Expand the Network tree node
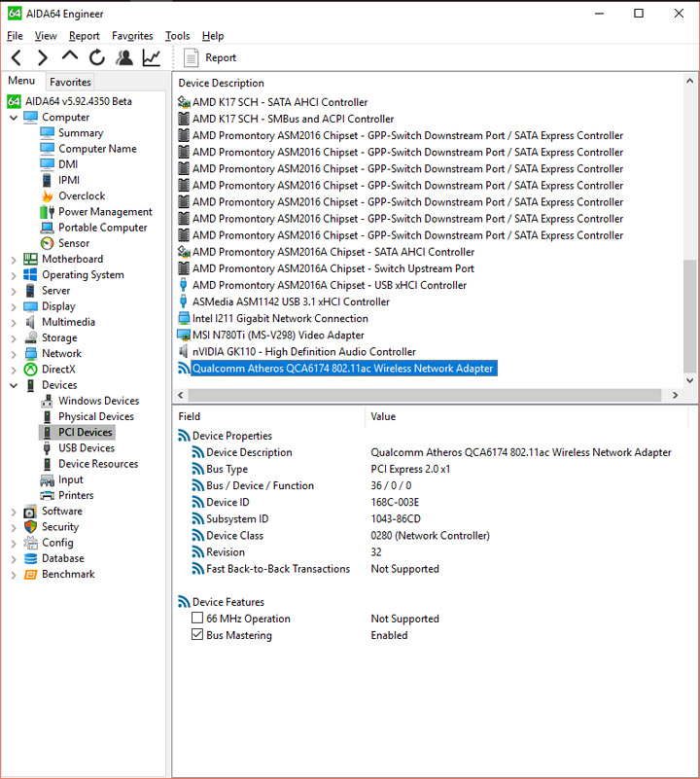The image size is (700, 779). [x=14, y=354]
